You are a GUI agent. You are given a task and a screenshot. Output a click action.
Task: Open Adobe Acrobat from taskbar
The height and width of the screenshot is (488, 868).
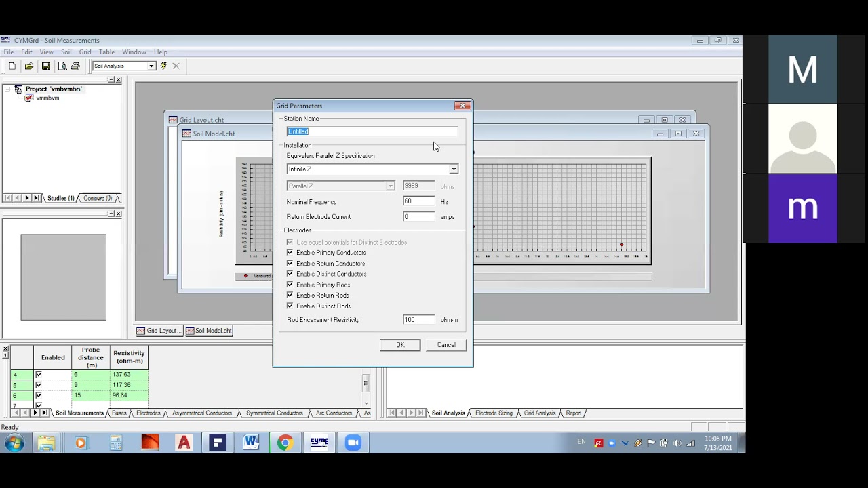[183, 443]
